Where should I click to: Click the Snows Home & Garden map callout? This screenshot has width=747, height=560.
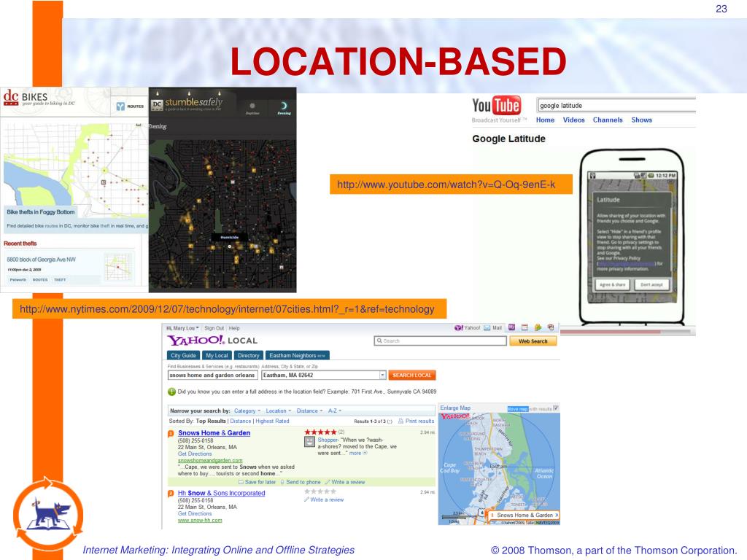(524, 516)
